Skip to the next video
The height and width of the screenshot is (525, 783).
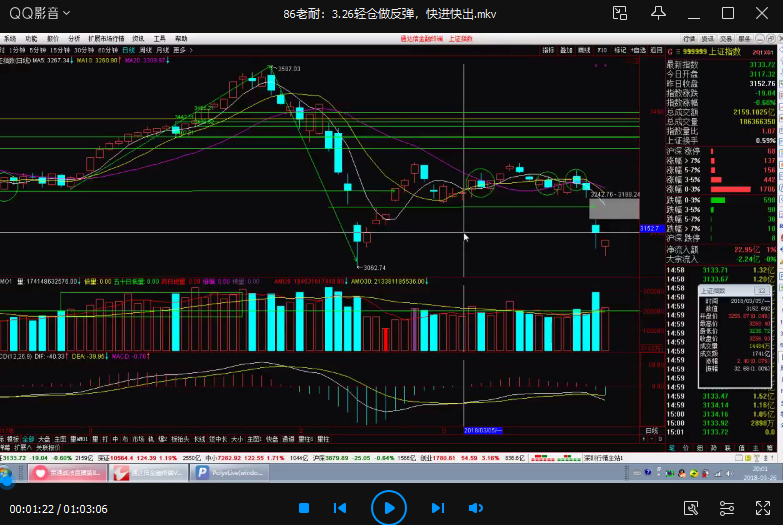point(437,508)
